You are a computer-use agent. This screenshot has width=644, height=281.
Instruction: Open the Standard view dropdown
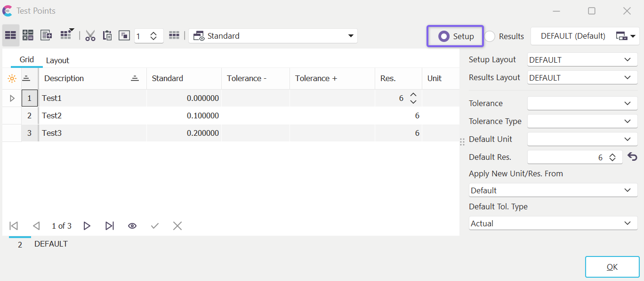(x=273, y=36)
